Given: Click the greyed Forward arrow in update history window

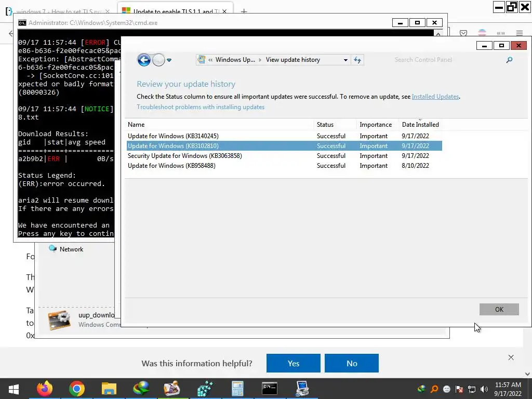Looking at the screenshot, I should coord(158,60).
